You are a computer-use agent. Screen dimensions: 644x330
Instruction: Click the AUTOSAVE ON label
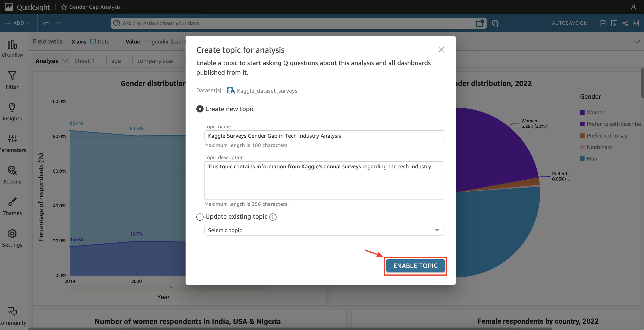[569, 23]
